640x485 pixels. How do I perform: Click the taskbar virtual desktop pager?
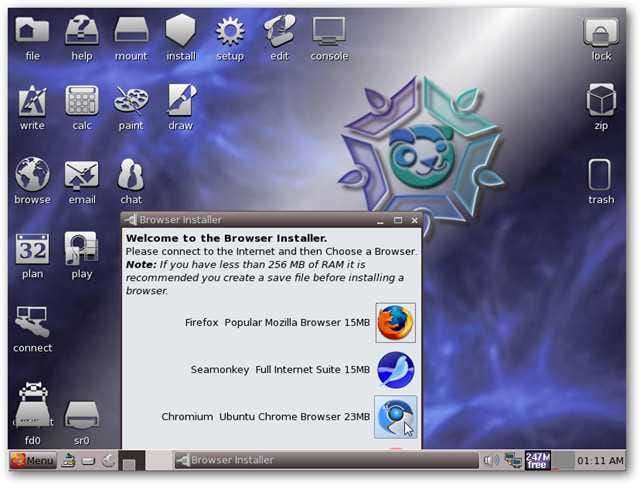[x=145, y=461]
